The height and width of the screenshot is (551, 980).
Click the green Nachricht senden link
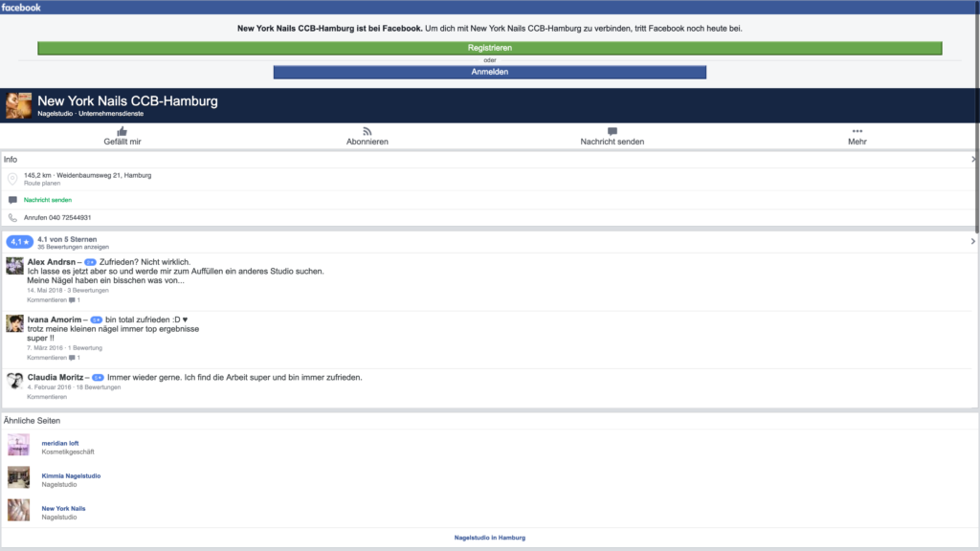48,200
